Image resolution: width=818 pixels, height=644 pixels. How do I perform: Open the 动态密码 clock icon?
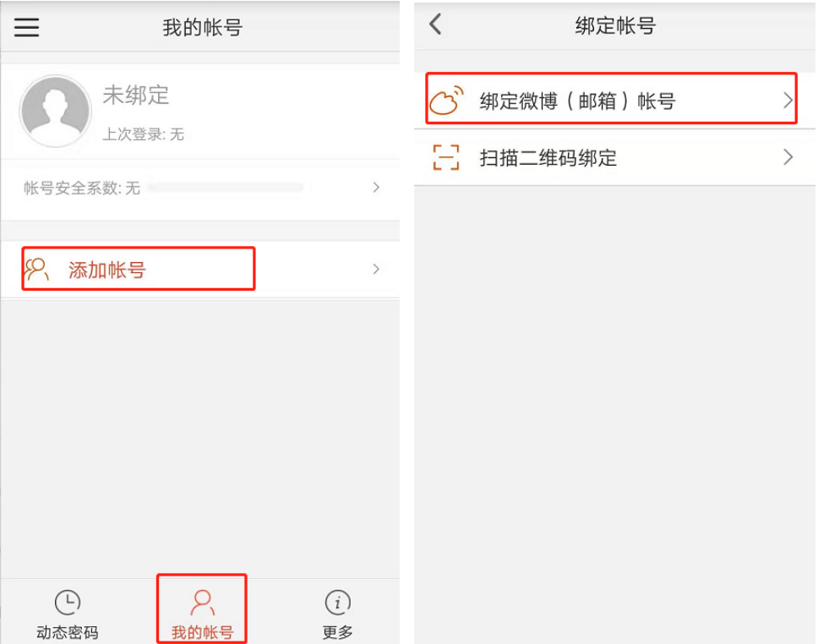[x=68, y=603]
